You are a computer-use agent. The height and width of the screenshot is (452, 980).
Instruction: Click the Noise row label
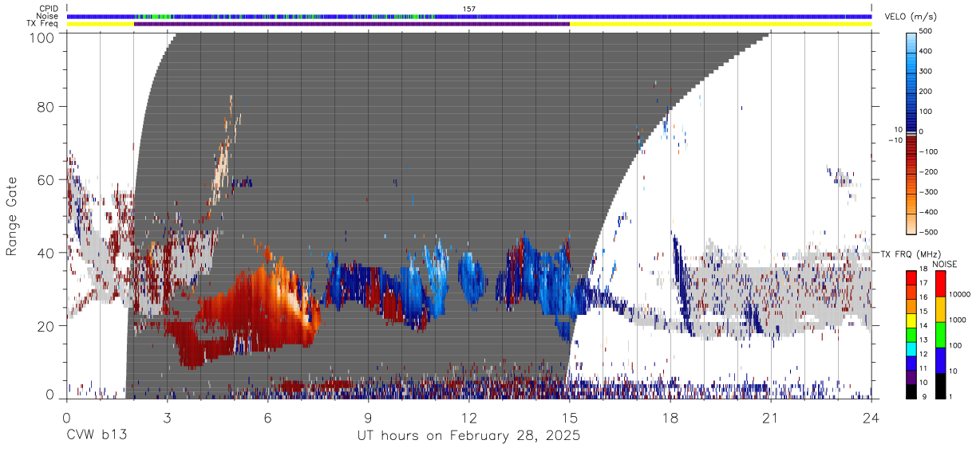(49, 16)
